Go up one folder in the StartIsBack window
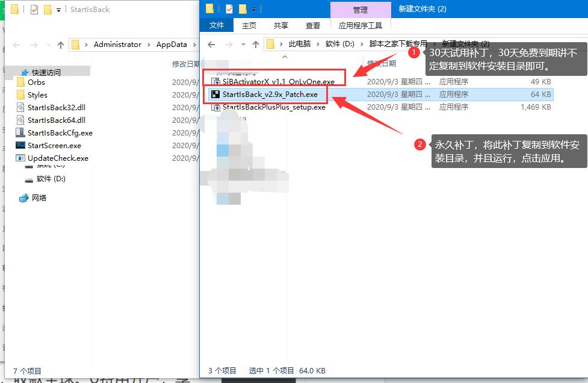588x383 pixels. 61,45
